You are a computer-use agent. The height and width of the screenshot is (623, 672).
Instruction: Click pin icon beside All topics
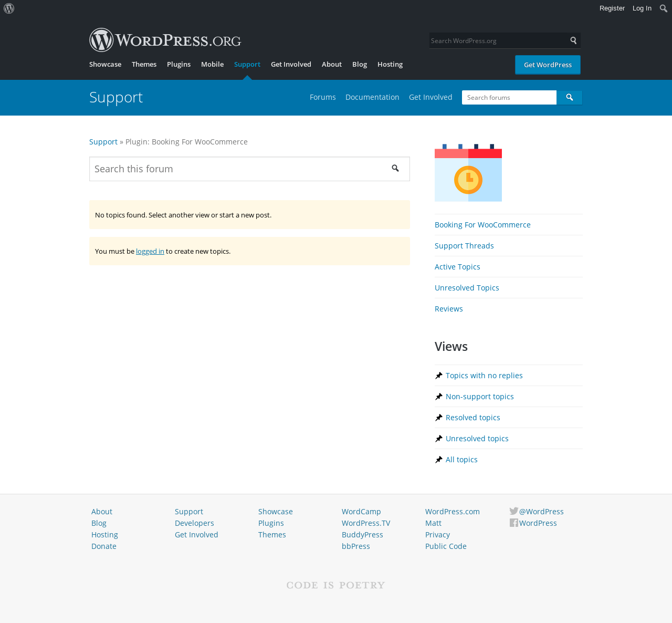(439, 460)
